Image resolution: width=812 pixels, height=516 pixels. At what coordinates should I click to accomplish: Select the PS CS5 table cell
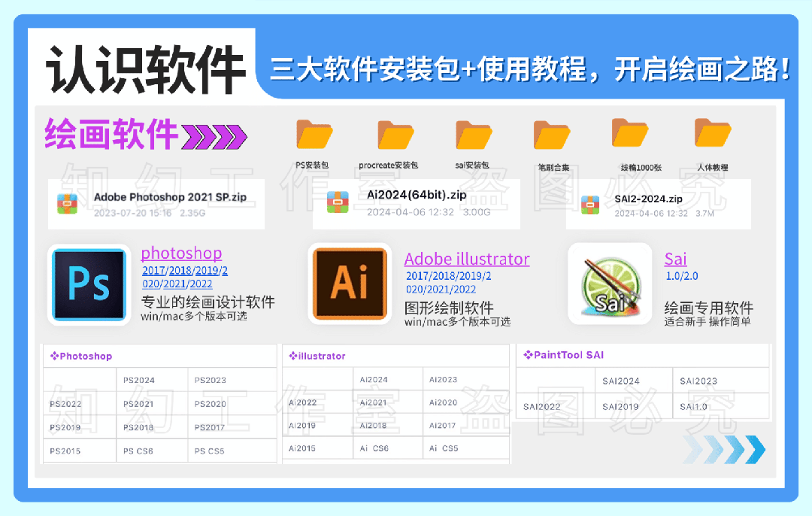(232, 451)
